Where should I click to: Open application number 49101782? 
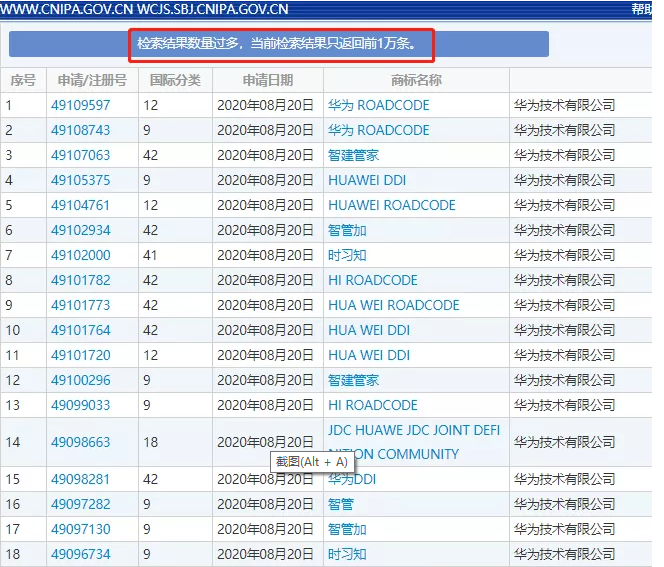[80, 280]
